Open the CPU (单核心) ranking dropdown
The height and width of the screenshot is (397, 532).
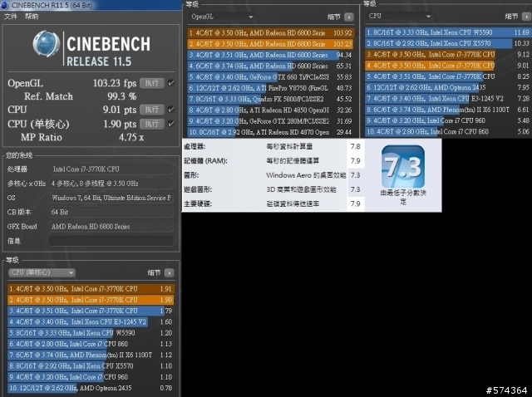pyautogui.click(x=42, y=272)
